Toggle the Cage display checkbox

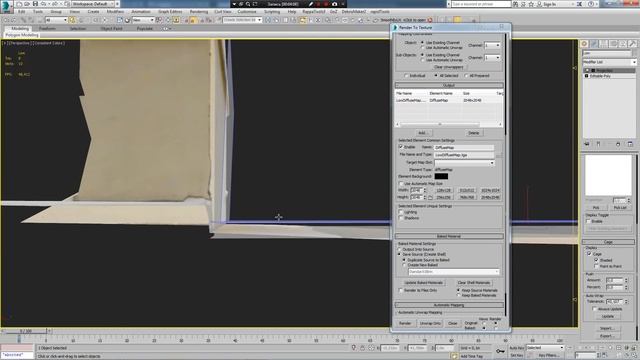click(589, 254)
